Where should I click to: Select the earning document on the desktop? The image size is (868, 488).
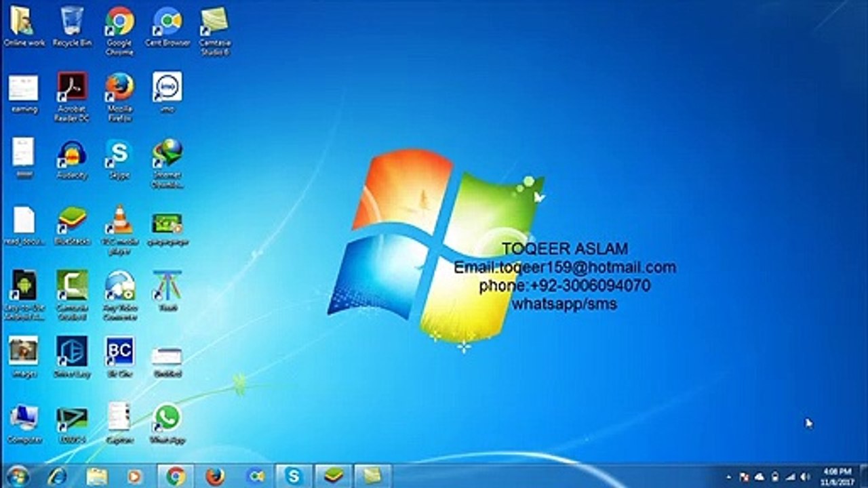tap(24, 93)
